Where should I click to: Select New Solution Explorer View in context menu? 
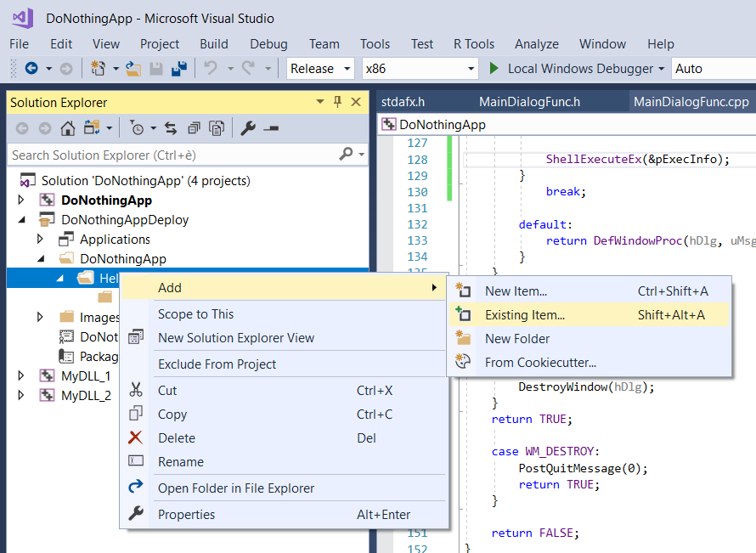pyautogui.click(x=284, y=338)
